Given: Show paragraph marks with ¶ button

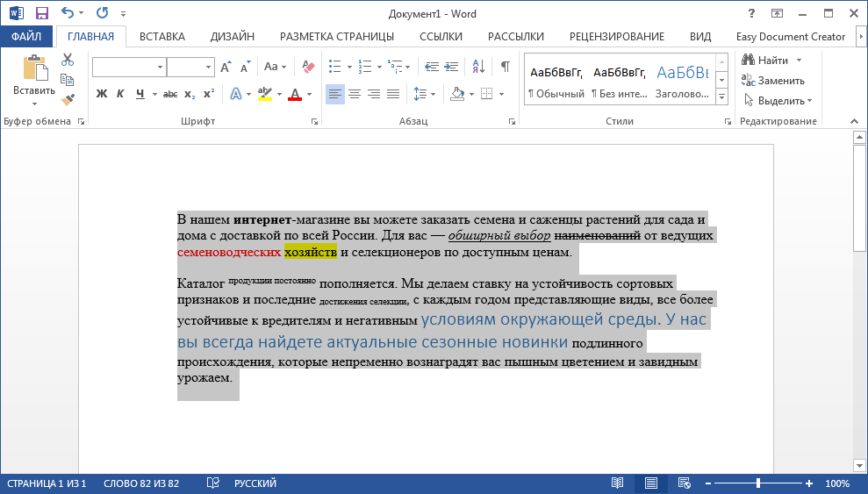Looking at the screenshot, I should point(505,67).
